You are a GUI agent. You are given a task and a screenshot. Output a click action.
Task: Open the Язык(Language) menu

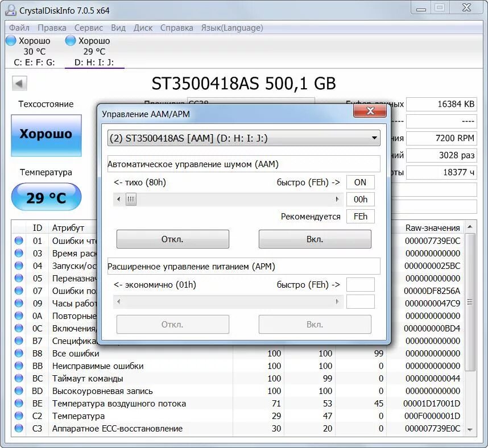[232, 28]
